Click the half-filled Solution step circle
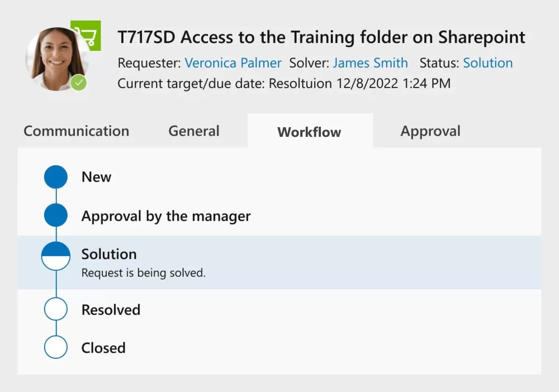 56,256
